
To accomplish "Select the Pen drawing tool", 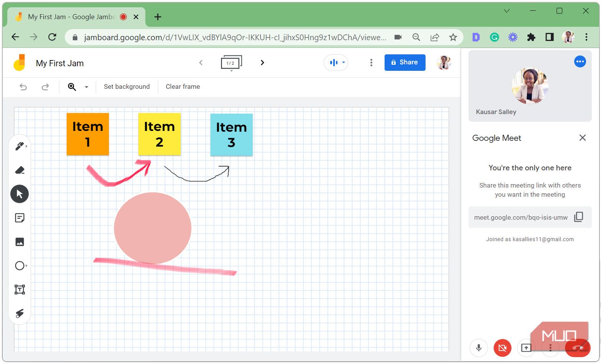I will tap(20, 146).
